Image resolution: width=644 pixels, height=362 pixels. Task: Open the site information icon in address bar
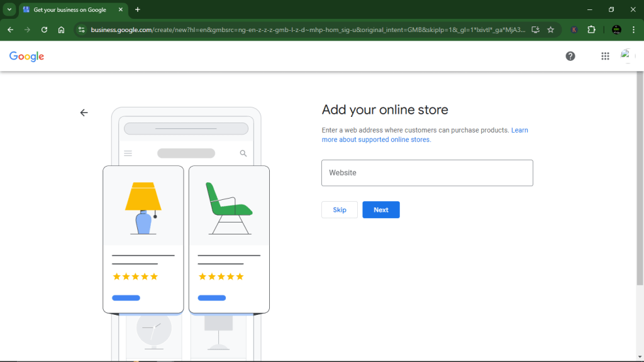(82, 29)
